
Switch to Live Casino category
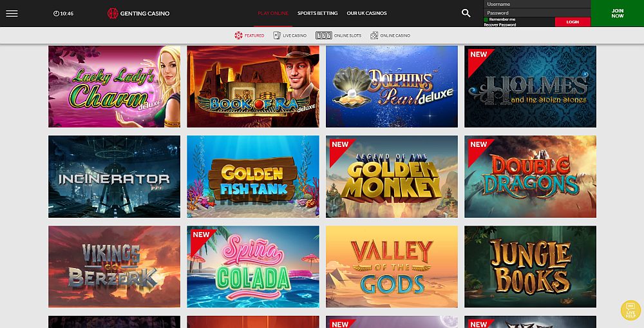(290, 35)
